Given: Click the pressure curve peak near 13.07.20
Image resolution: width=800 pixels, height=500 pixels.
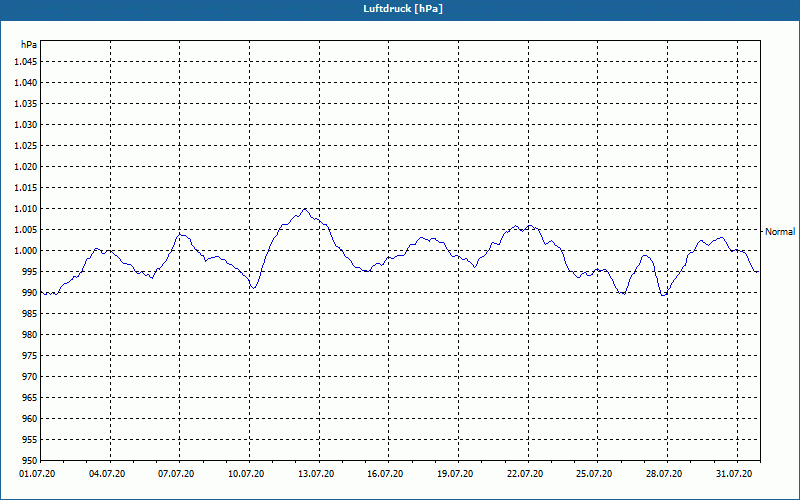Looking at the screenshot, I should (305, 209).
